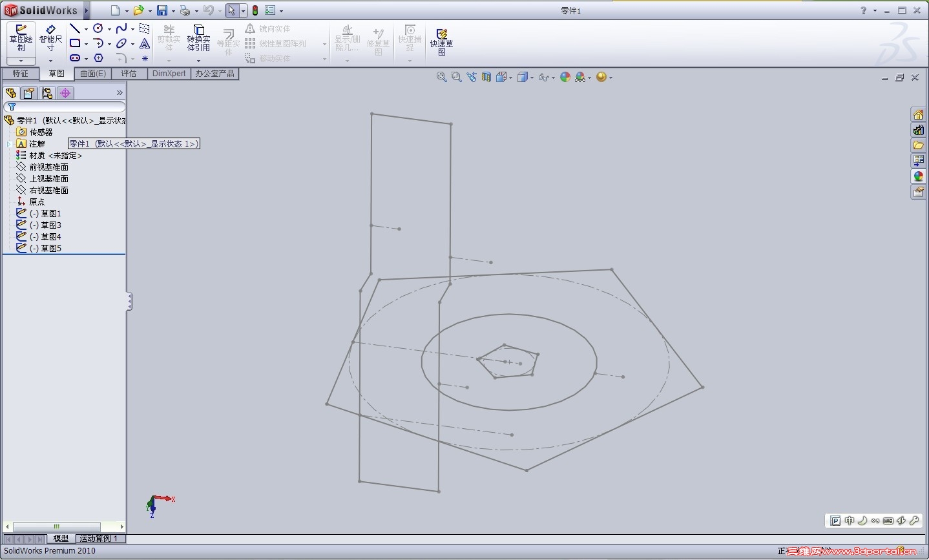
Task: Select the Polygon sketch tool
Action: [x=98, y=58]
